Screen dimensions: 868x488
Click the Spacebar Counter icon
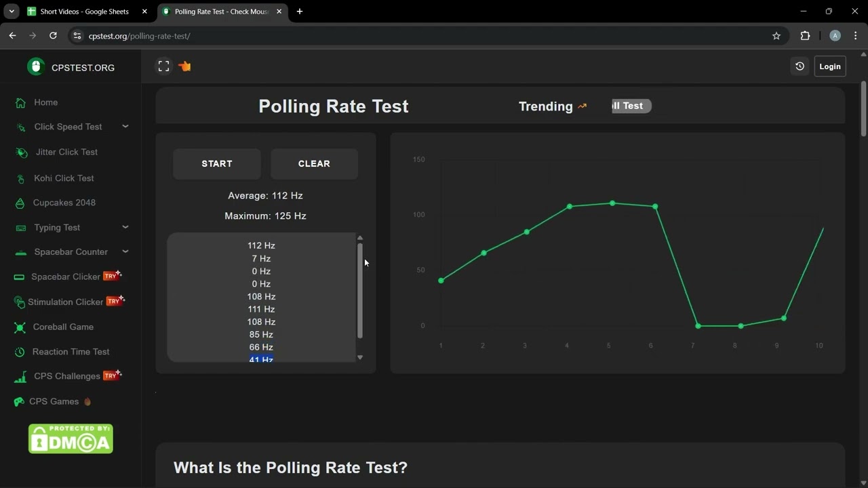pyautogui.click(x=21, y=252)
